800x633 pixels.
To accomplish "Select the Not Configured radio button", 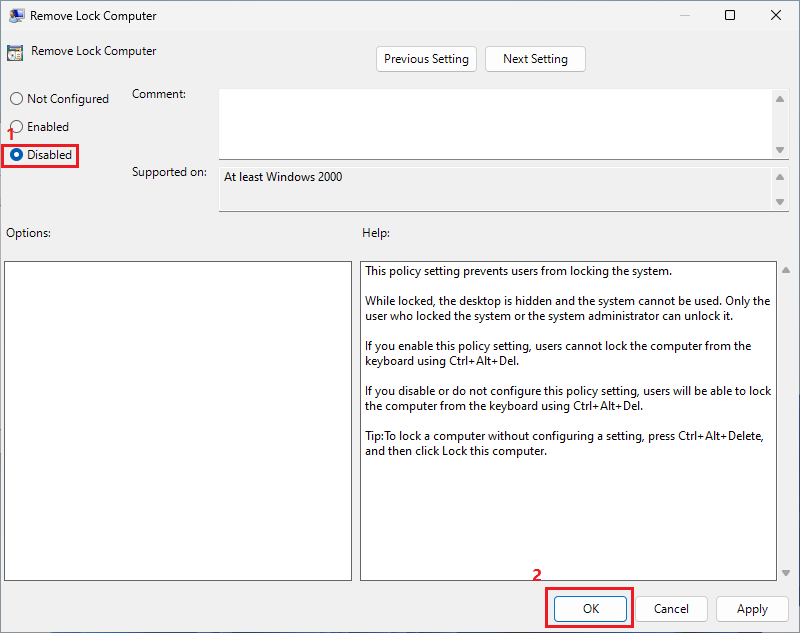I will pyautogui.click(x=16, y=99).
